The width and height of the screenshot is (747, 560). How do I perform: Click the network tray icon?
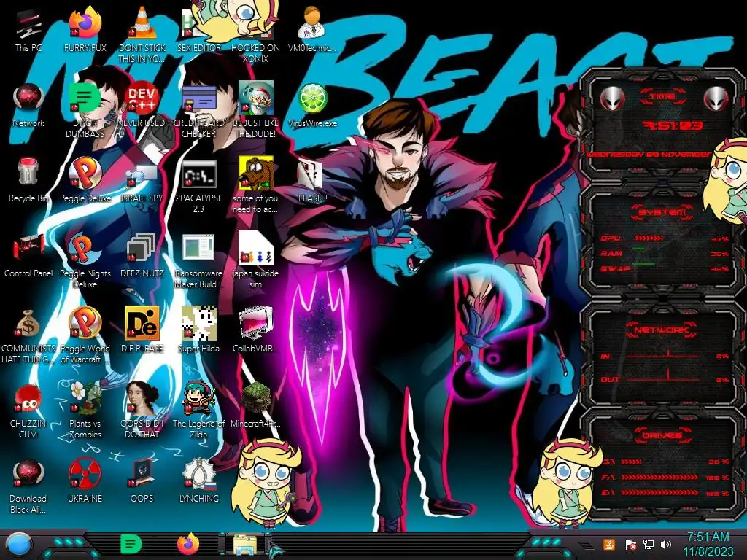(649, 545)
